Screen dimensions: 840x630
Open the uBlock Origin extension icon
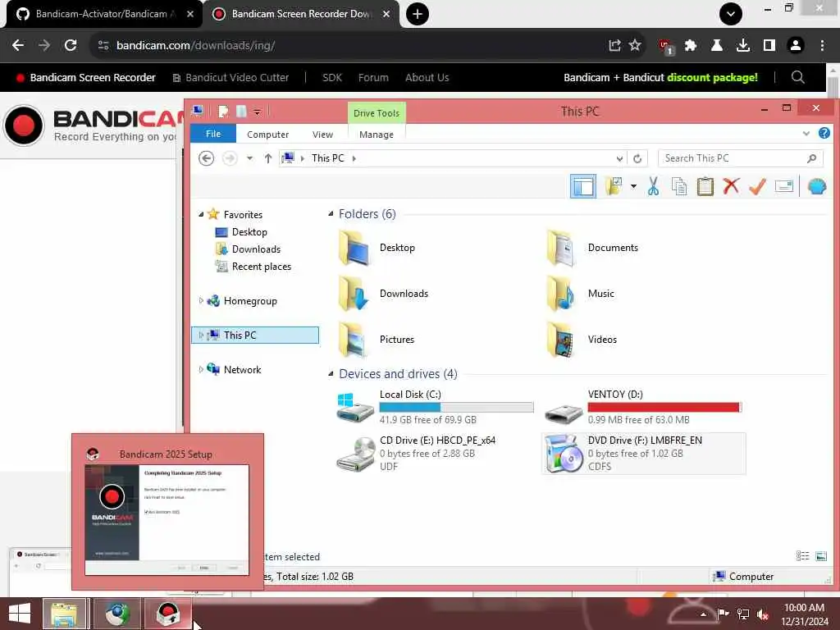tap(665, 47)
